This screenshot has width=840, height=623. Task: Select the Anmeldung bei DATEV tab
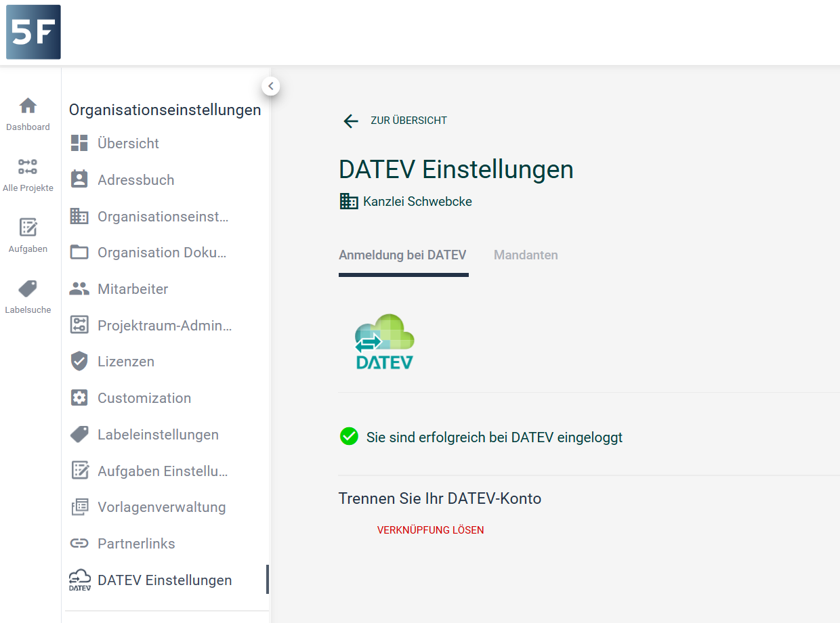(x=402, y=255)
